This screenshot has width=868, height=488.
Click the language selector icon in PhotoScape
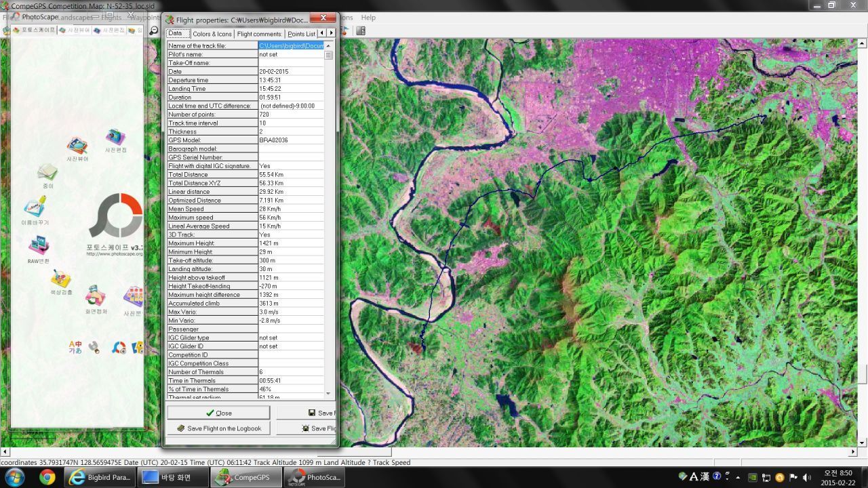[75, 347]
